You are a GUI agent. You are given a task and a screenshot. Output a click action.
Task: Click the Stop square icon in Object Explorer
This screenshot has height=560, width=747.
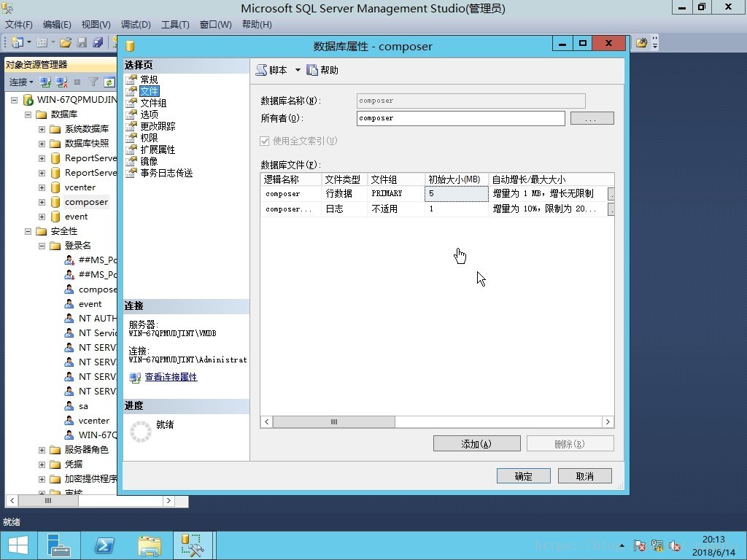coord(77,82)
